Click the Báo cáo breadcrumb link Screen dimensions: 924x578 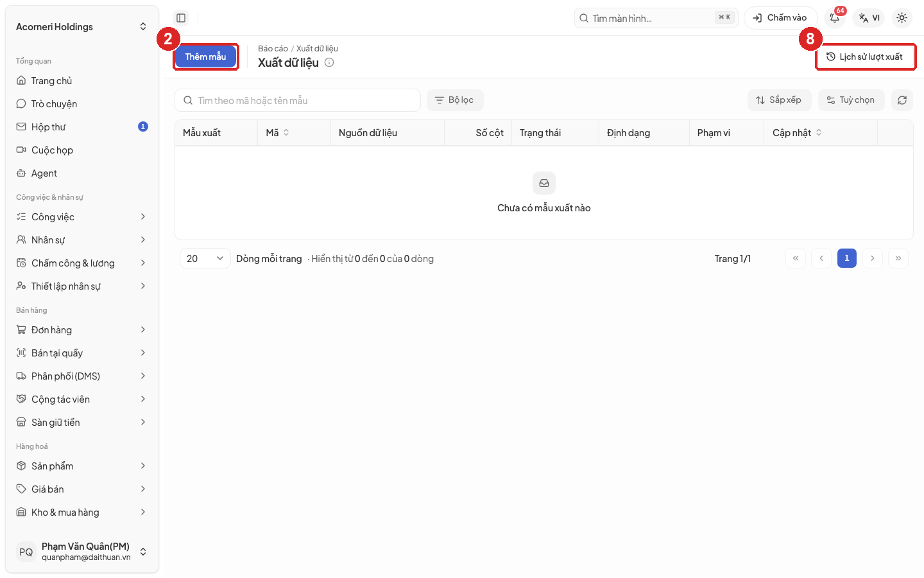[x=273, y=49]
